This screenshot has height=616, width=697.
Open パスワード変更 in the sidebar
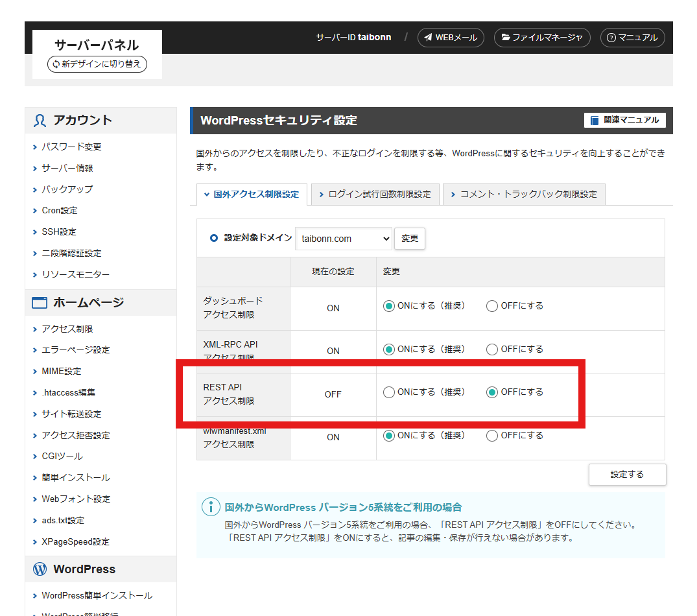click(x=71, y=147)
